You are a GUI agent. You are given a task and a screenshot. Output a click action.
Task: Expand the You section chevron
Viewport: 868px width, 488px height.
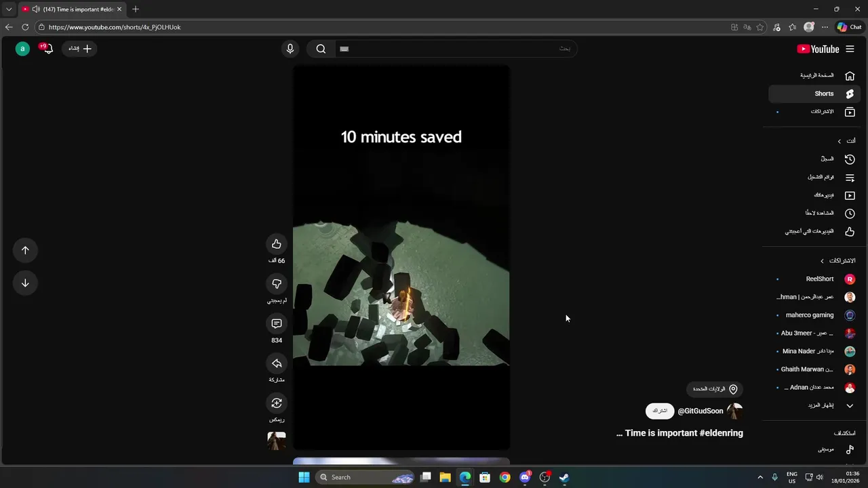point(840,141)
